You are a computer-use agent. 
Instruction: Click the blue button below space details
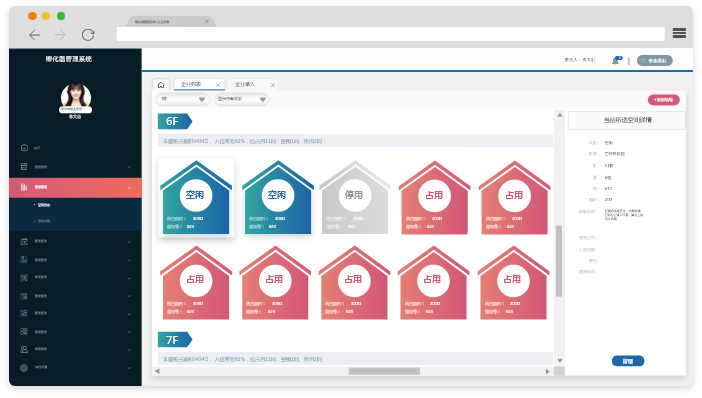(x=628, y=361)
